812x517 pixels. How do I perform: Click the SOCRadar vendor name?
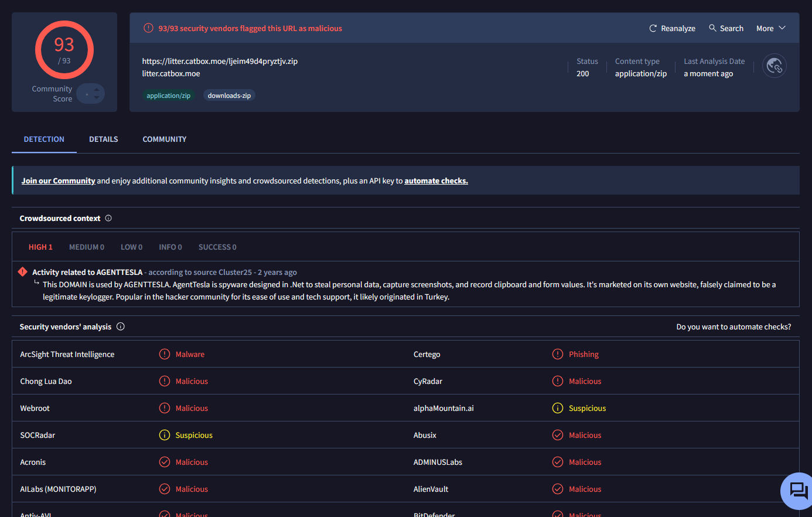coord(37,435)
